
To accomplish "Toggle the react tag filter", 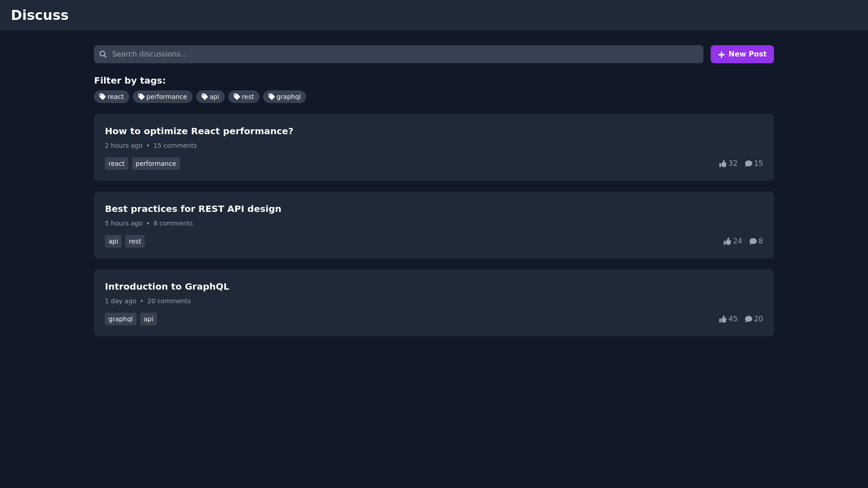I will (x=111, y=96).
